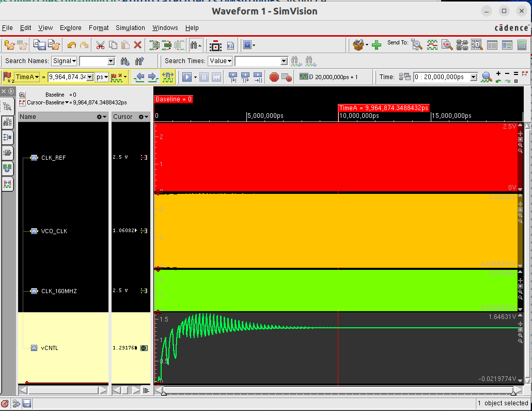The image size is (532, 411).
Task: Open the Search Names Signal dropdown
Action: (x=65, y=61)
